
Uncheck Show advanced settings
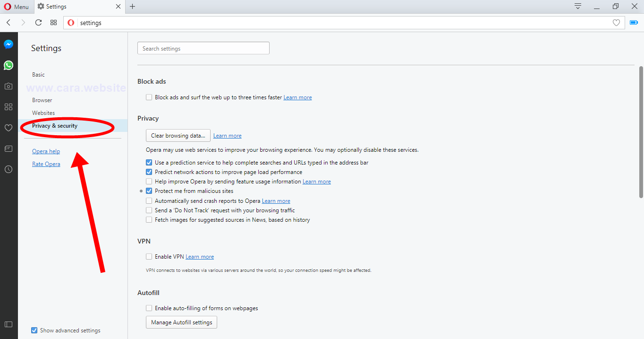pos(34,330)
